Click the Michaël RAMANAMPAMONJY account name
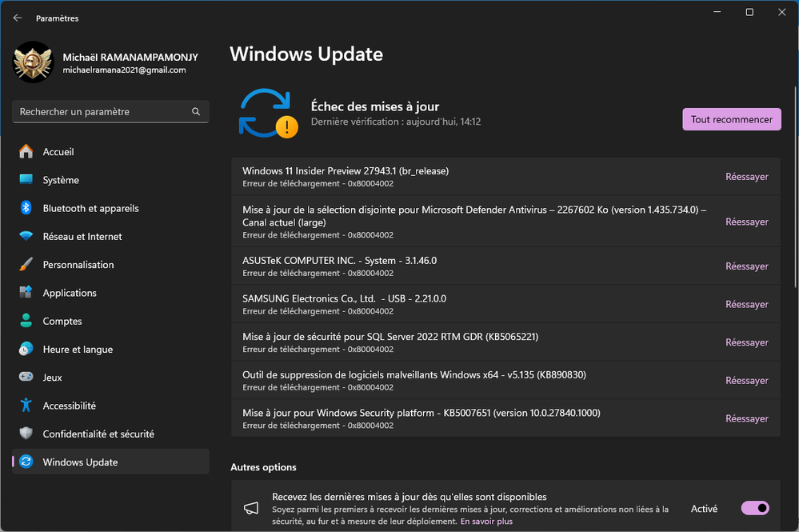 click(130, 57)
